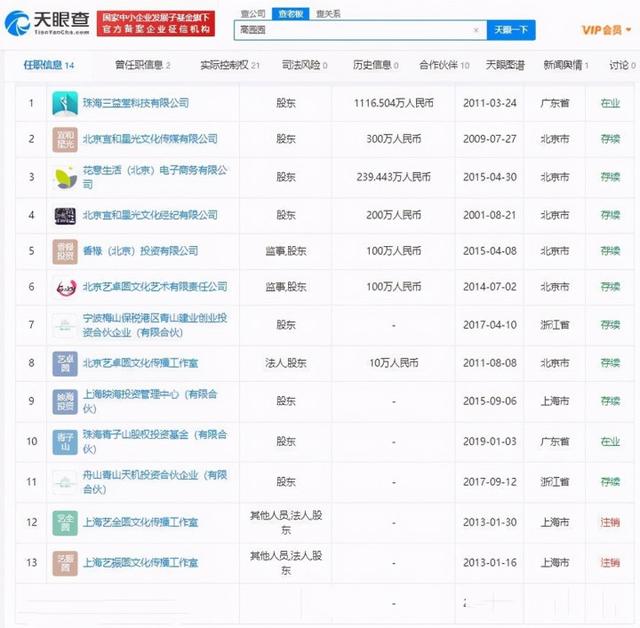Open the 曾任职信息 tab
The image size is (640, 628).
click(142, 65)
